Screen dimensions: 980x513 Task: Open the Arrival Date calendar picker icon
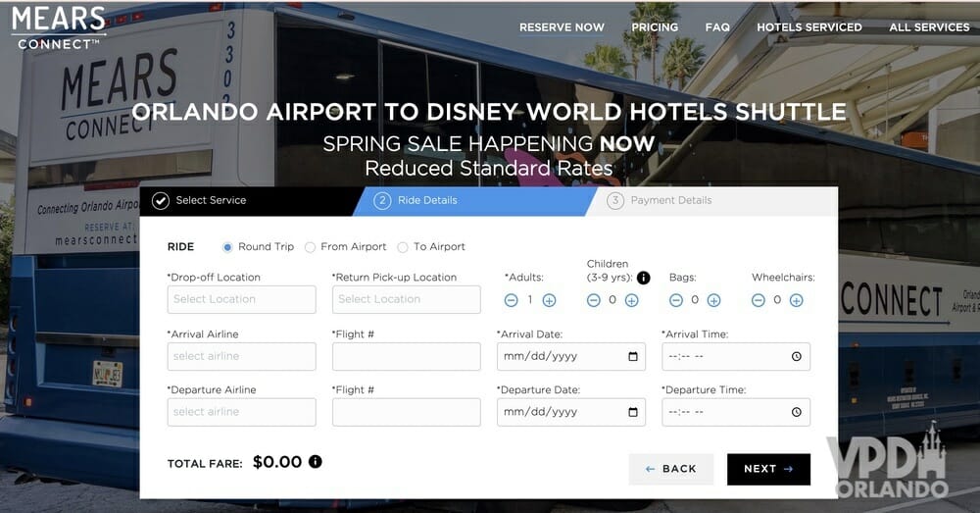(633, 357)
